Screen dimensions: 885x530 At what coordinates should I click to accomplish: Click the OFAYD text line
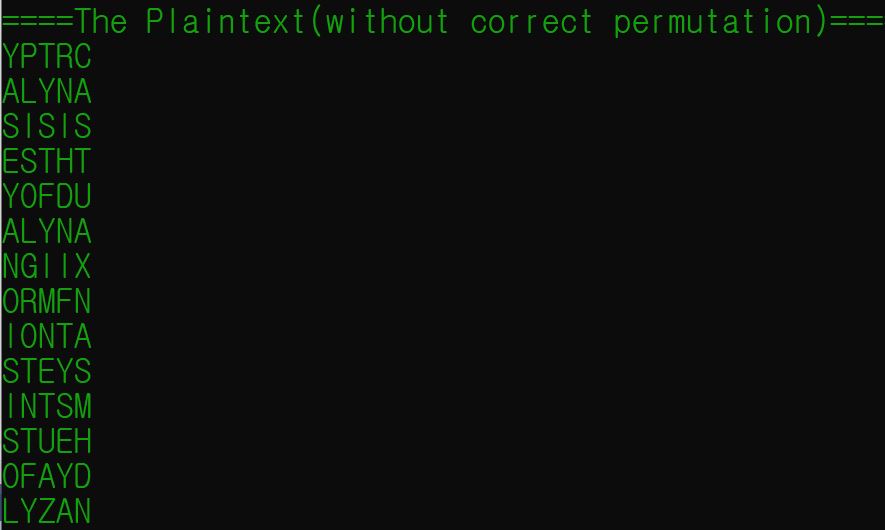(x=47, y=476)
